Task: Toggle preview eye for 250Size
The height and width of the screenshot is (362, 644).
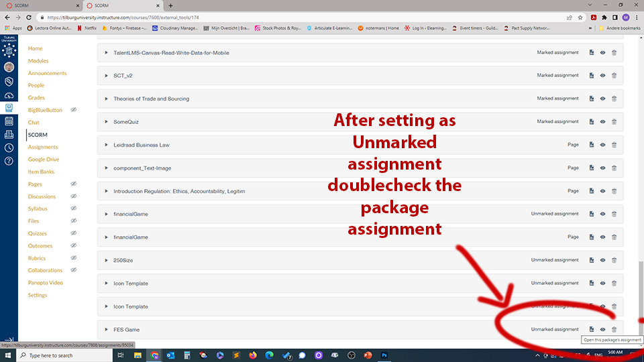Action: (602, 260)
